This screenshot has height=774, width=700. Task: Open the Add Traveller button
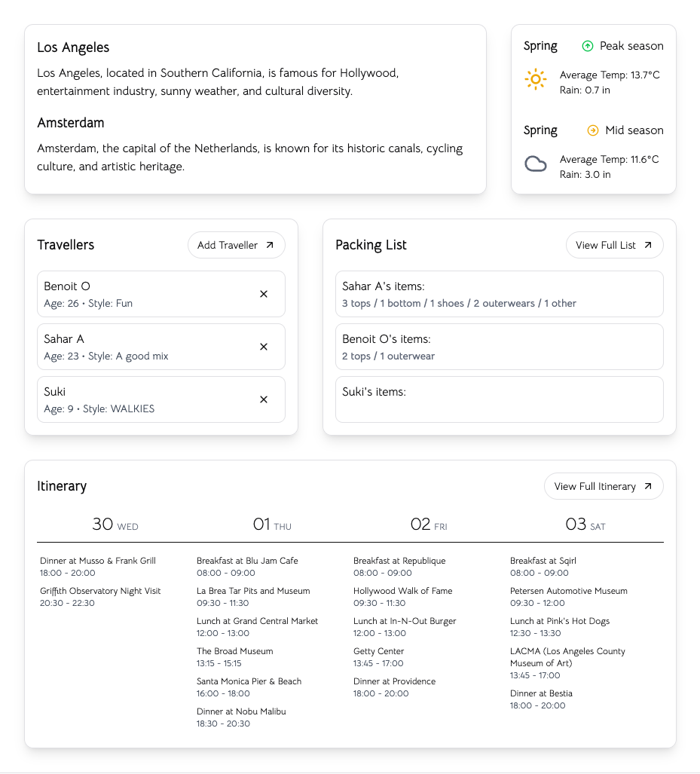[236, 245]
